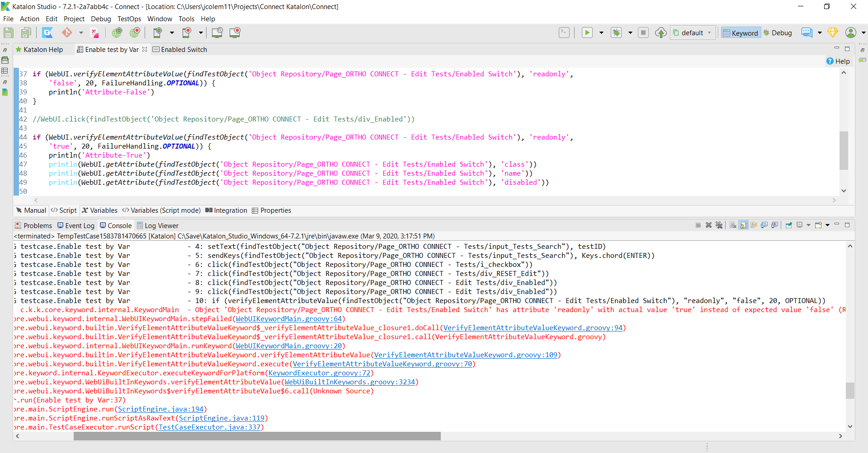Click the Record Windows monitor icon
This screenshot has width=868, height=453.
click(235, 33)
